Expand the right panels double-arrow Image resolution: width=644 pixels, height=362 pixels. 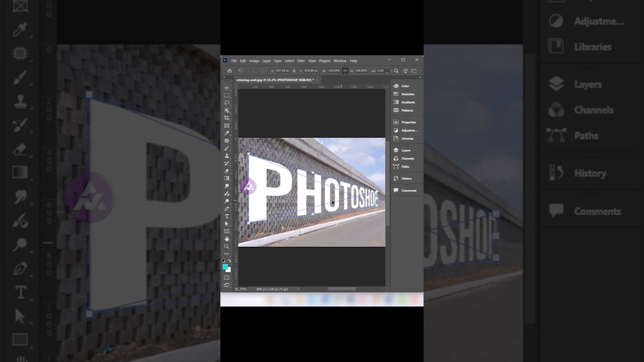(420, 77)
